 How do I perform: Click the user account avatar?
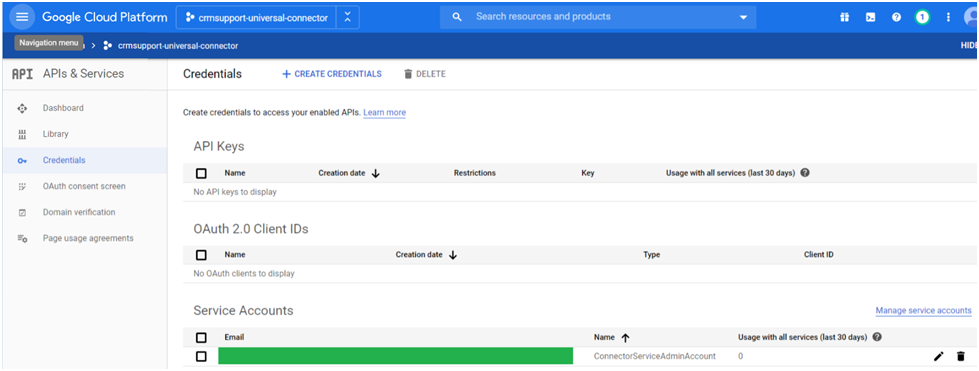[x=972, y=17]
